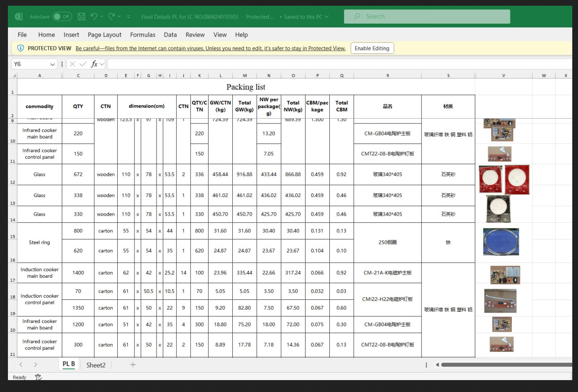Open the File menu
This screenshot has width=578, height=392.
point(22,35)
